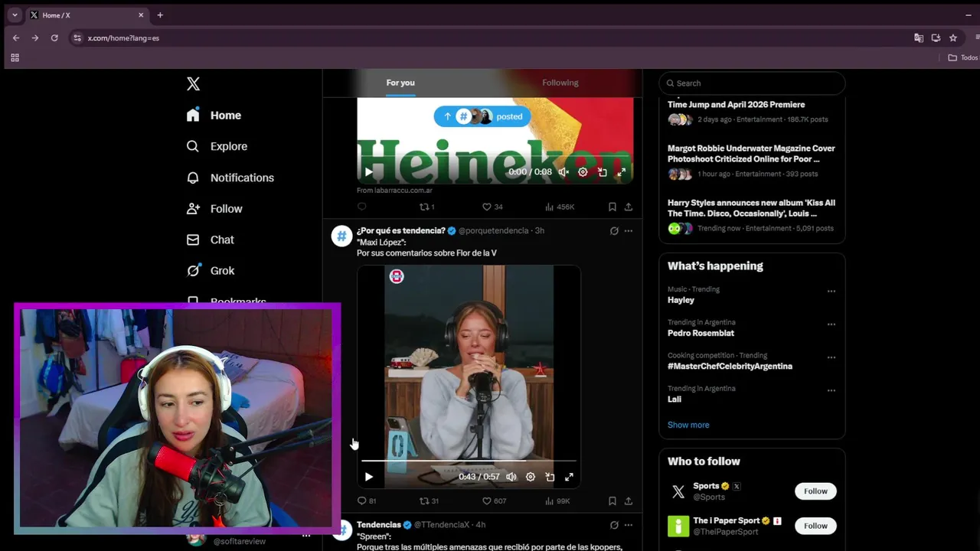The height and width of the screenshot is (551, 980).
Task: Open more options for #MasterChefCelebrityArgentina trend
Action: pyautogui.click(x=831, y=357)
